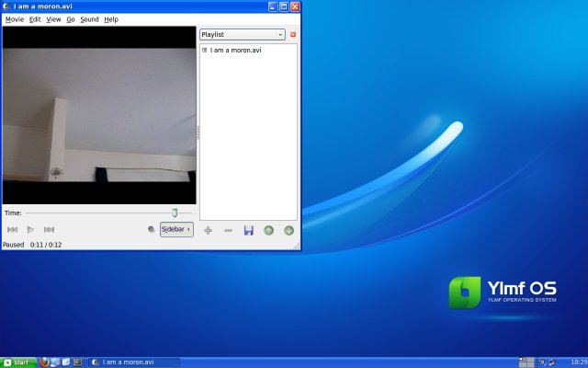Open the View menu
This screenshot has width=588, height=368.
click(x=53, y=18)
